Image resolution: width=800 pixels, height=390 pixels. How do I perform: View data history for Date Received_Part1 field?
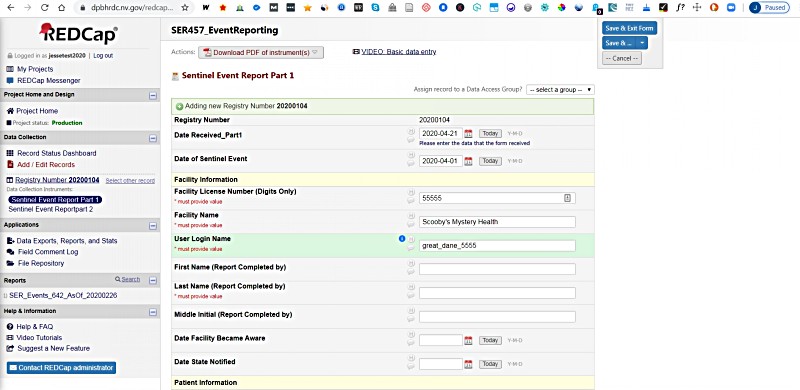(411, 131)
